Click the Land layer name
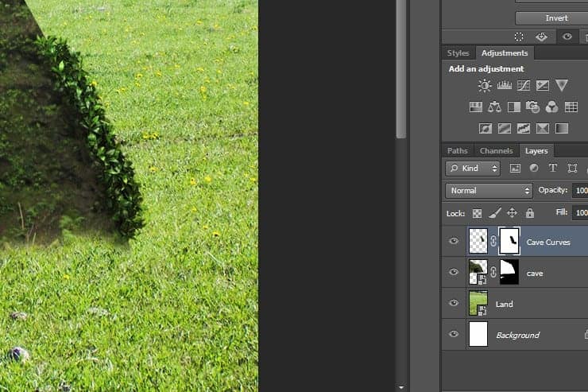The width and height of the screenshot is (588, 392). [x=505, y=305]
